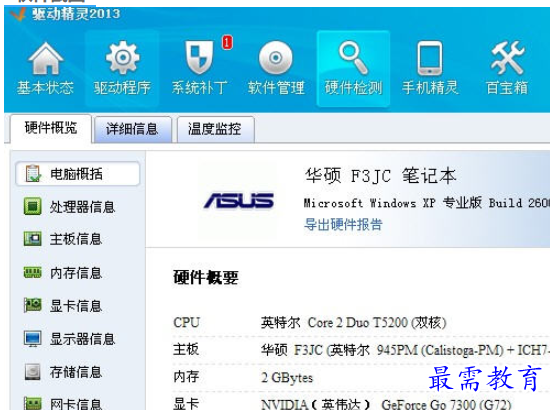
Task: Click the 驱动精灵2013 logo icon
Action: coord(18,14)
